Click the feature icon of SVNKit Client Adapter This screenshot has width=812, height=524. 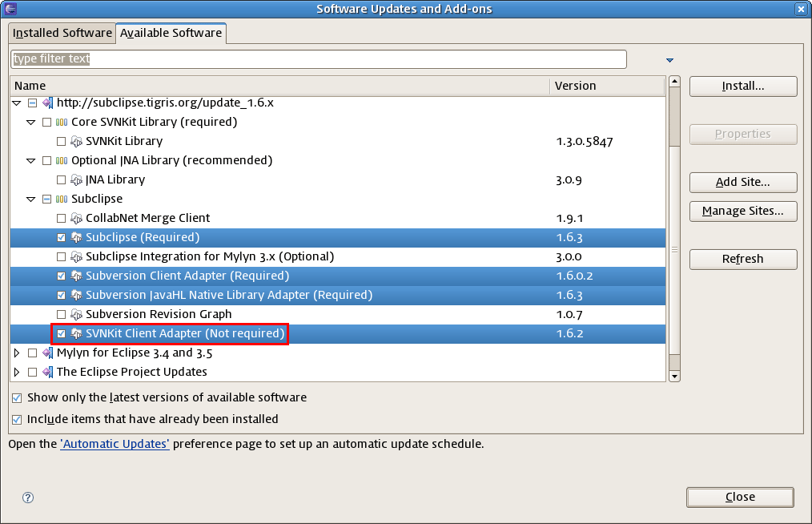[x=76, y=333]
